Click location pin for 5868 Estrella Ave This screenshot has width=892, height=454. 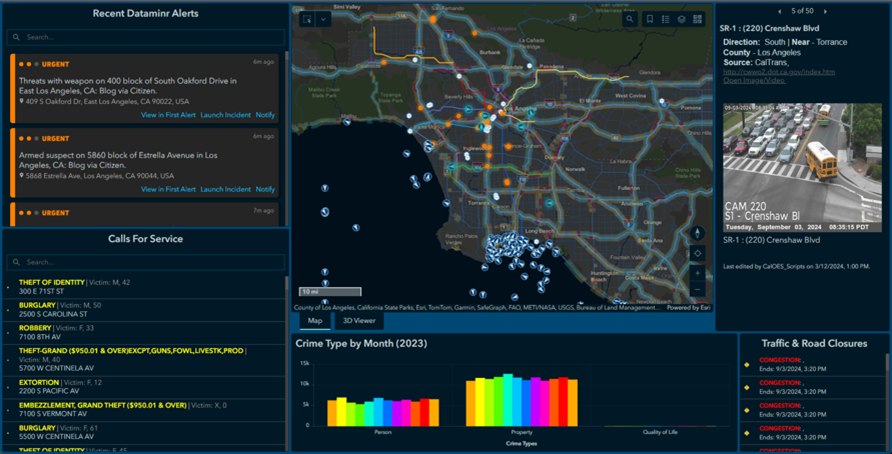point(22,176)
